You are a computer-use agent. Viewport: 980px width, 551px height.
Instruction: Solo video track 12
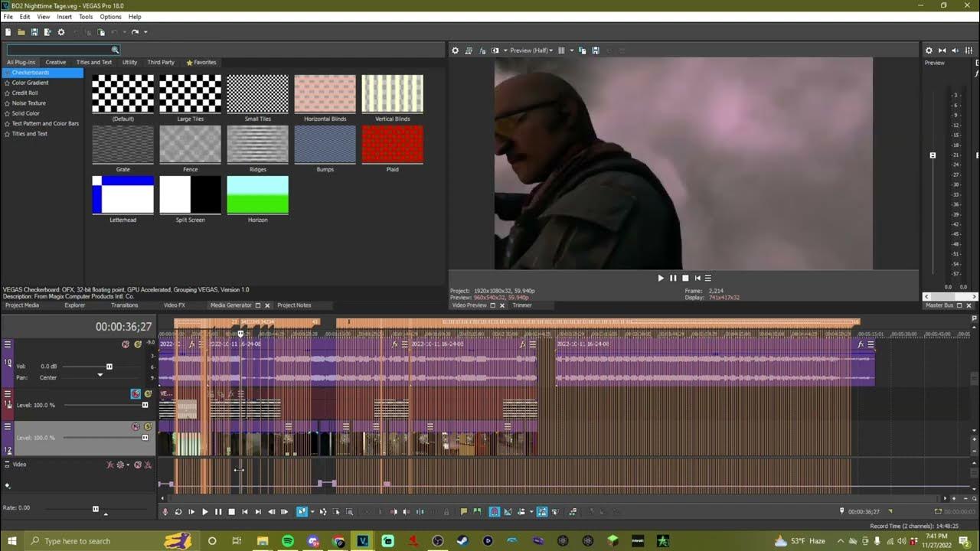coord(148,426)
